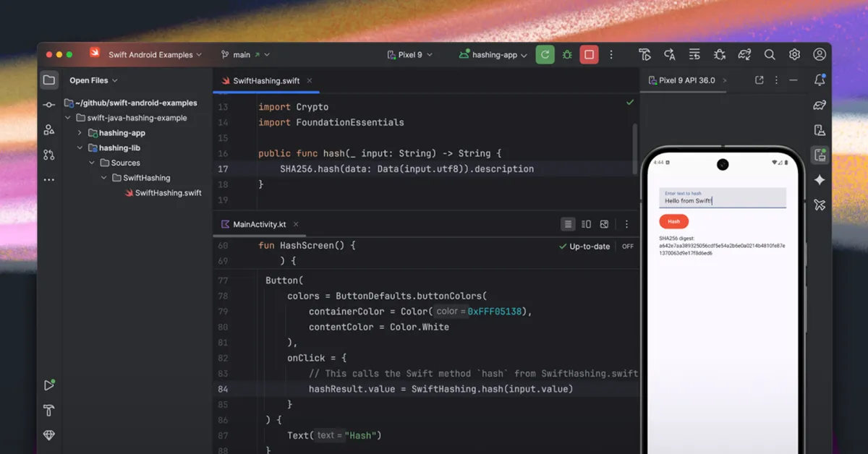Image resolution: width=868 pixels, height=454 pixels.
Task: Toggle the Live Edit OFF switch
Action: (x=627, y=246)
